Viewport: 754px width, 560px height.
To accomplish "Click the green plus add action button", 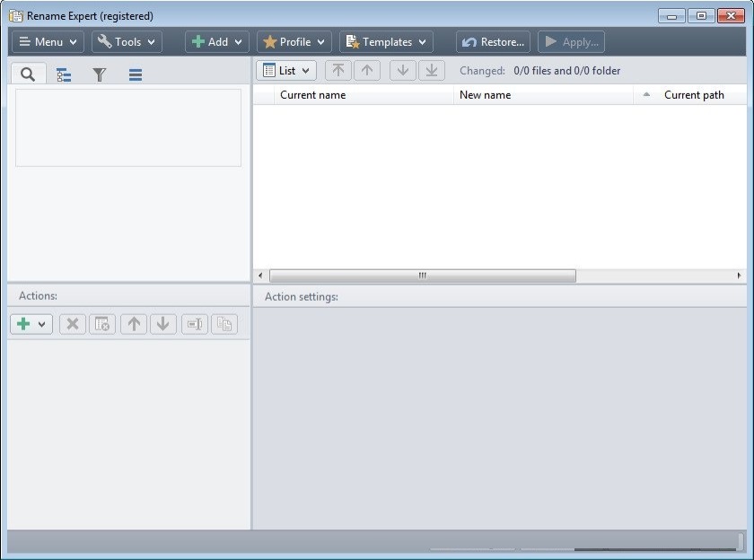I will click(23, 324).
